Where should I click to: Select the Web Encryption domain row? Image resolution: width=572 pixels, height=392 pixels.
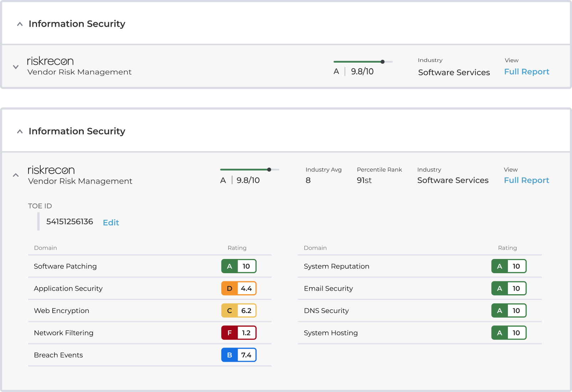point(61,311)
